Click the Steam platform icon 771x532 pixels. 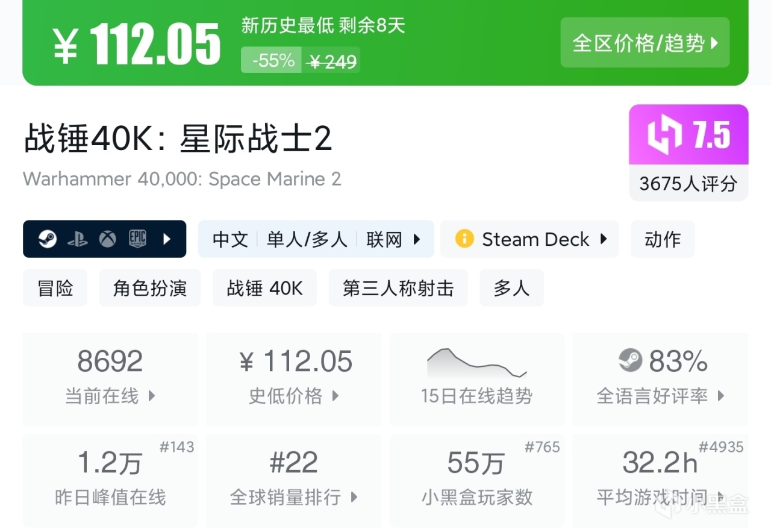(48, 239)
